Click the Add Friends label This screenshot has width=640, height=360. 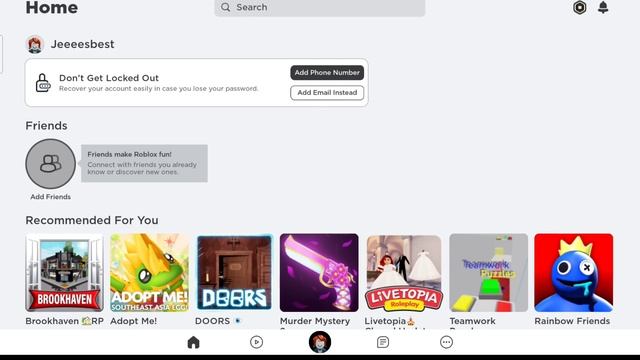51,197
